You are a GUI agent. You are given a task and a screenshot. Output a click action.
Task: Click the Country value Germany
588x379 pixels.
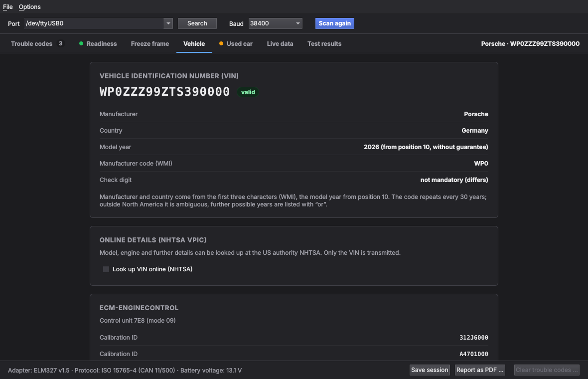pyautogui.click(x=475, y=131)
